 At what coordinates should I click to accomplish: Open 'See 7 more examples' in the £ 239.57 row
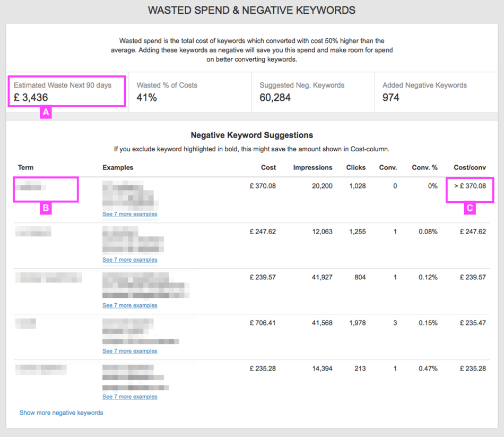click(x=129, y=305)
